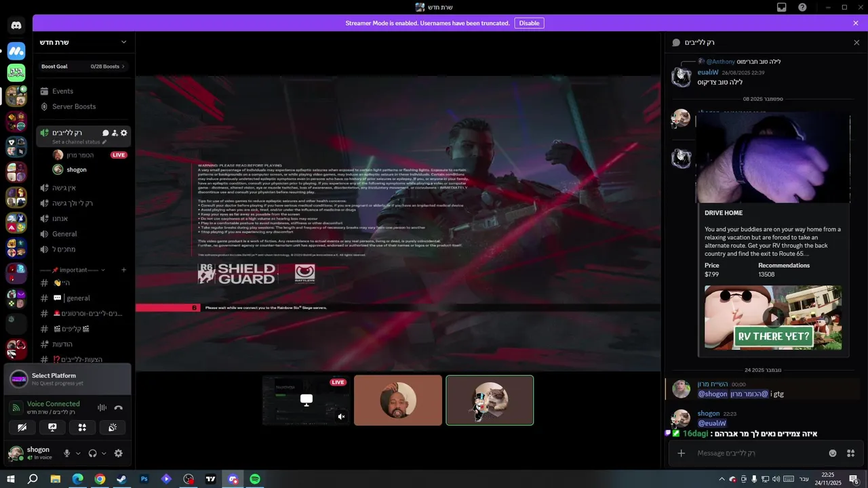This screenshot has height=488, width=868.
Task: Launch an activity in voice panel
Action: click(82, 428)
